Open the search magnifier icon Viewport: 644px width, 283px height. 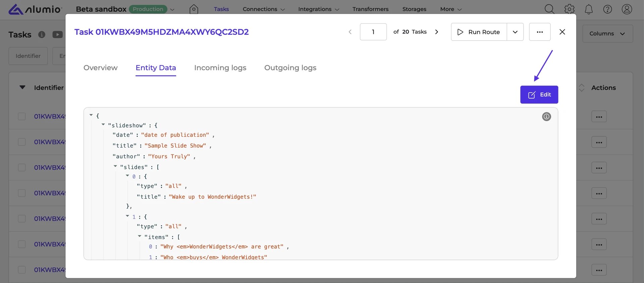click(549, 9)
